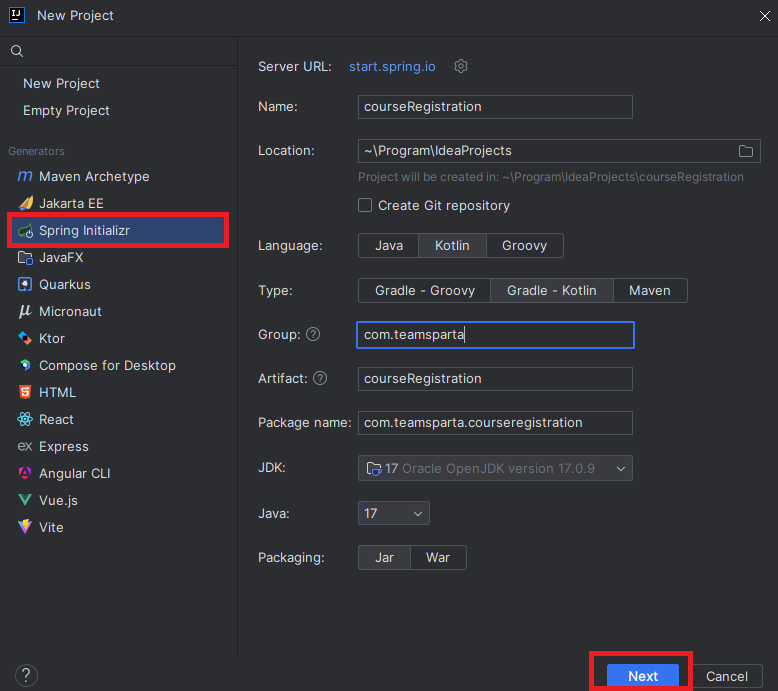Viewport: 778px width, 691px height.
Task: Click the Package name input field
Action: tap(495, 423)
